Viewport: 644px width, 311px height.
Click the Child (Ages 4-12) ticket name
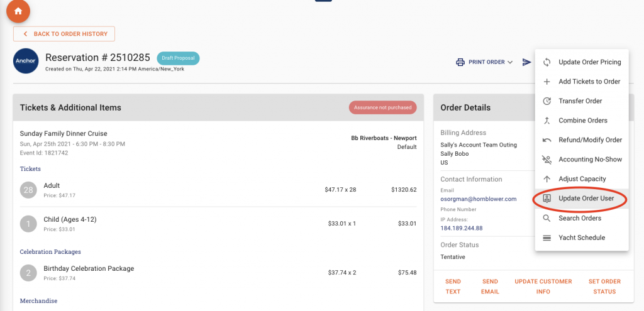[70, 219]
